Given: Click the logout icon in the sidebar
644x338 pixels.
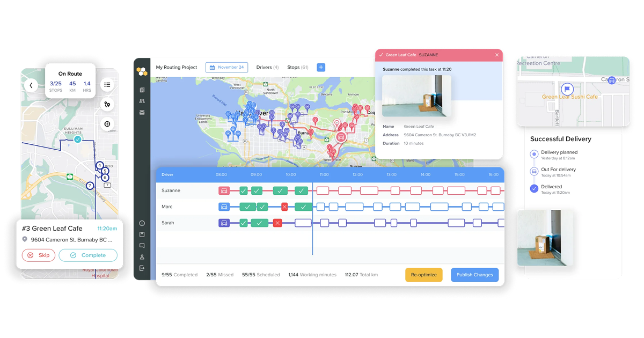Looking at the screenshot, I should click(x=142, y=268).
